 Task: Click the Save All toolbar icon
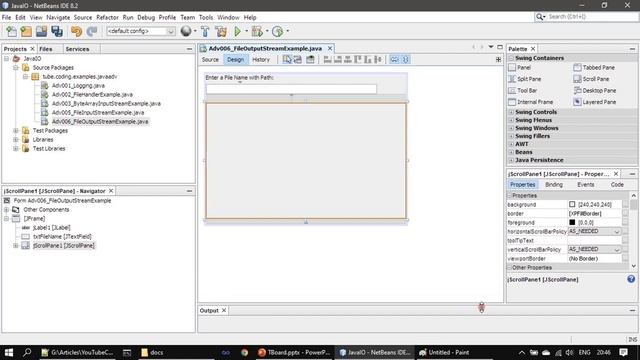coord(57,31)
